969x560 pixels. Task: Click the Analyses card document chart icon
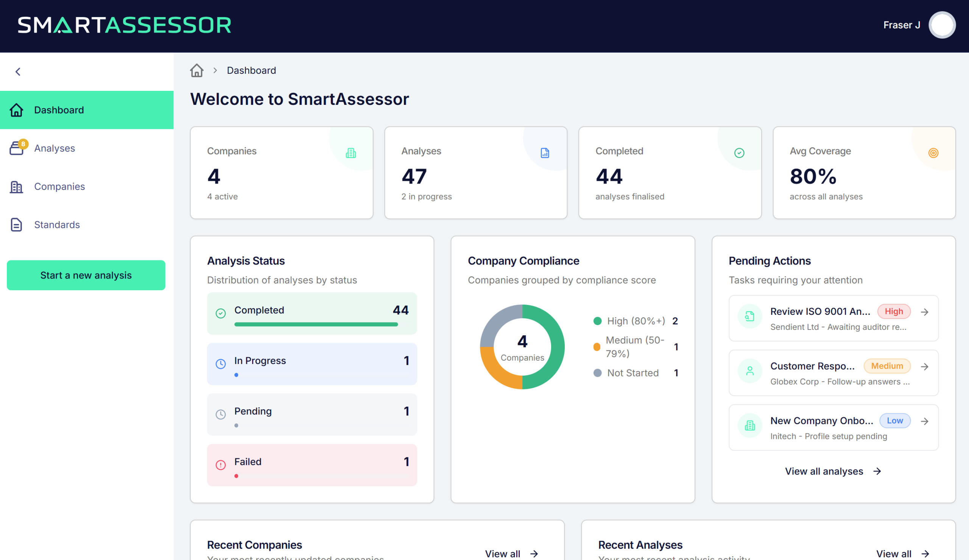tap(544, 153)
